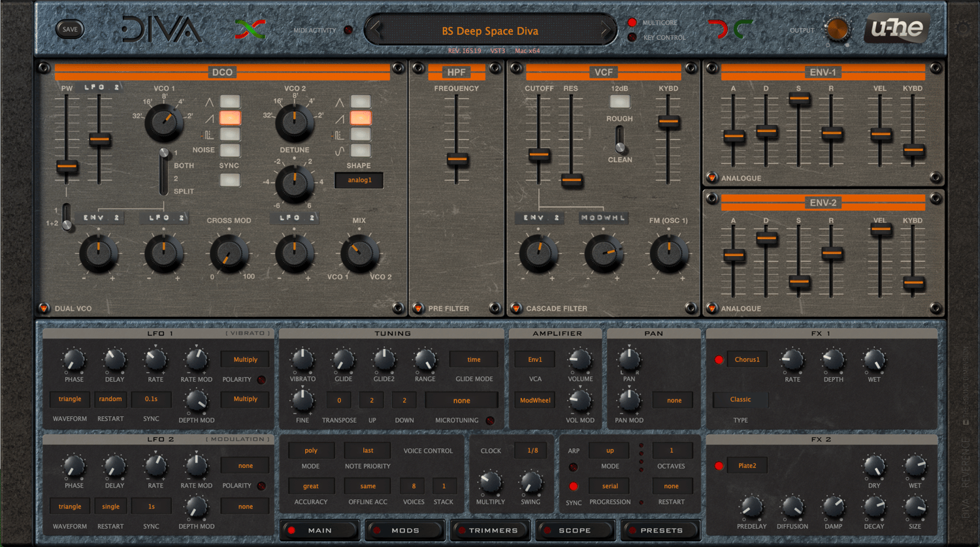Toggle the LFO 1 polarity LED
Image resolution: width=980 pixels, height=547 pixels.
pos(261,380)
